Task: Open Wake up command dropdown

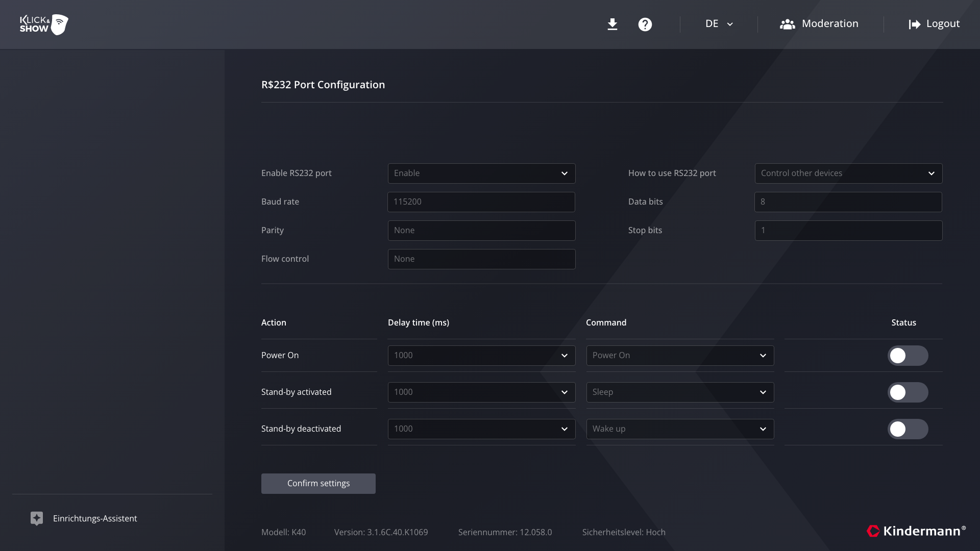Action: click(x=680, y=429)
